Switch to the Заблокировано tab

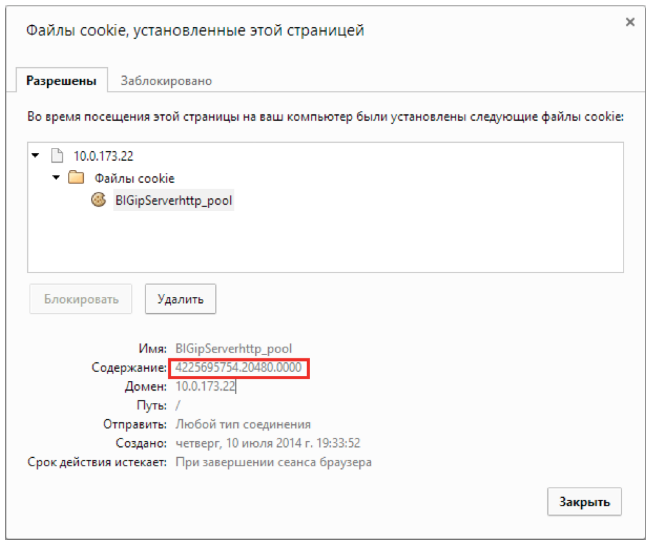coord(166,81)
